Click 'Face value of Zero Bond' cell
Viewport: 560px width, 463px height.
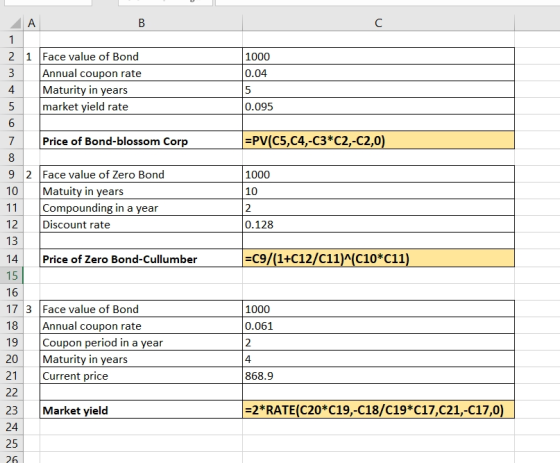(x=141, y=174)
